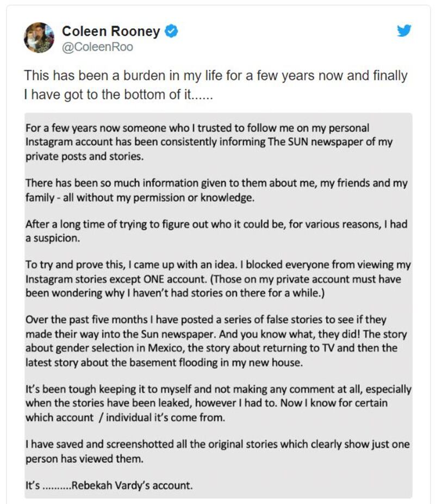Image resolution: width=435 pixels, height=504 pixels.
Task: Click the Twitter bird logo
Action: pos(403,31)
